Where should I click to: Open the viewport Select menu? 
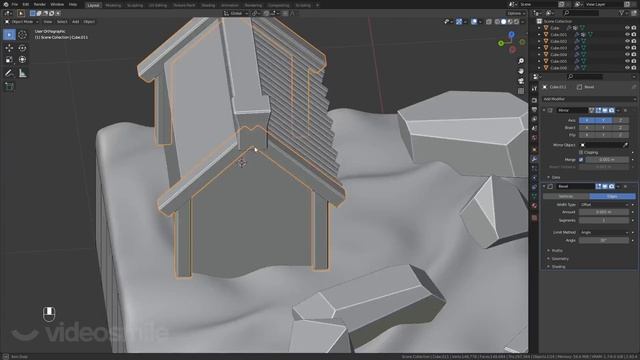tap(62, 22)
